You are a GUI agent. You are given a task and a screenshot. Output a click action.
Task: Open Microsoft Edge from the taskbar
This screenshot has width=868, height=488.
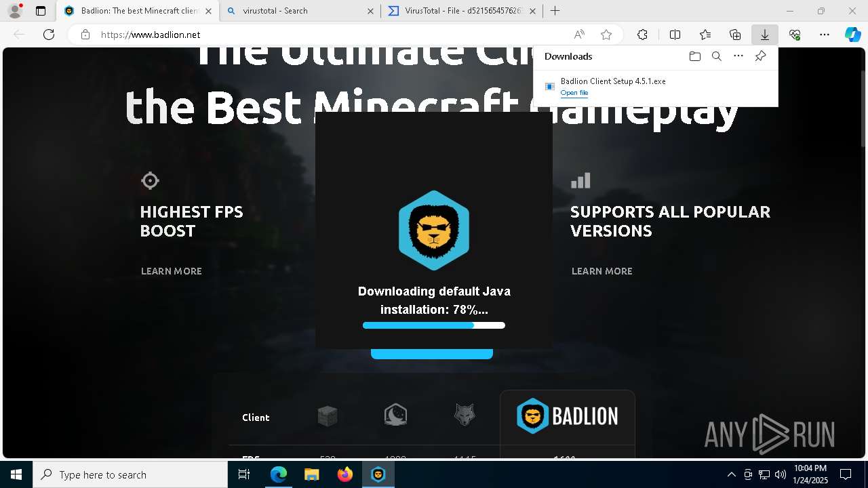click(x=279, y=474)
